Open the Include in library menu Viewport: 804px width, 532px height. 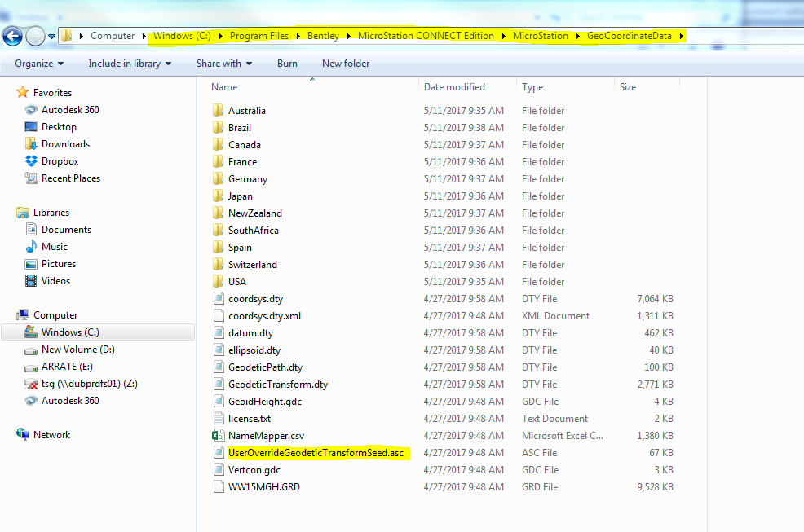(130, 64)
